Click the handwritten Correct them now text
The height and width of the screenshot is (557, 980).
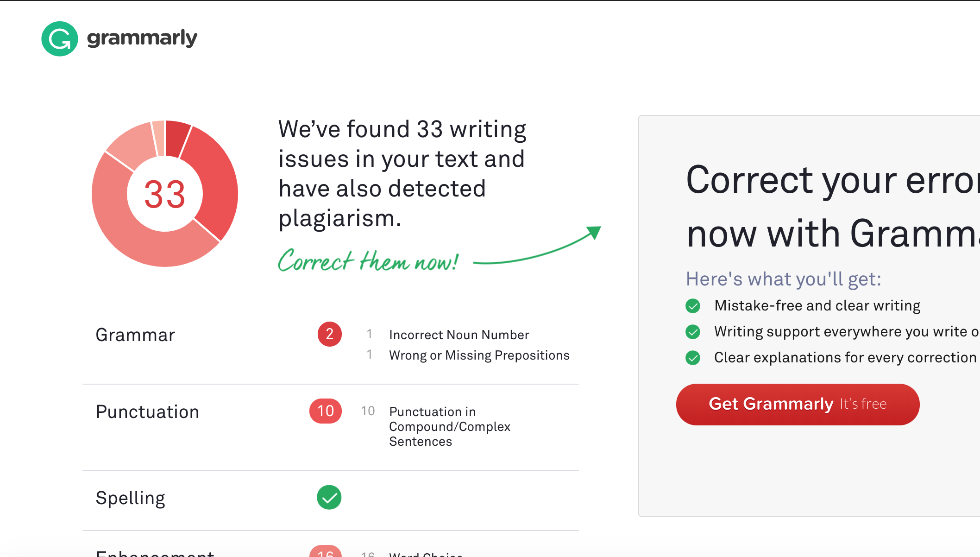(x=368, y=260)
